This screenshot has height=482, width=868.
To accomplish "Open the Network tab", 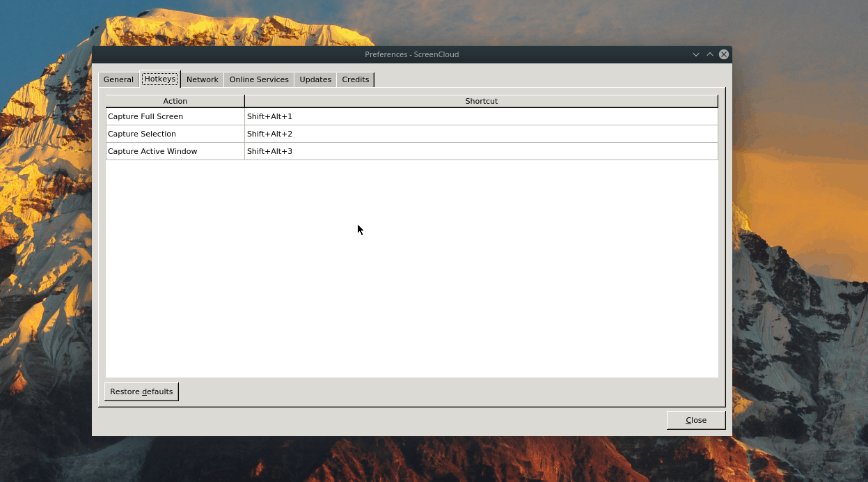I will (203, 79).
